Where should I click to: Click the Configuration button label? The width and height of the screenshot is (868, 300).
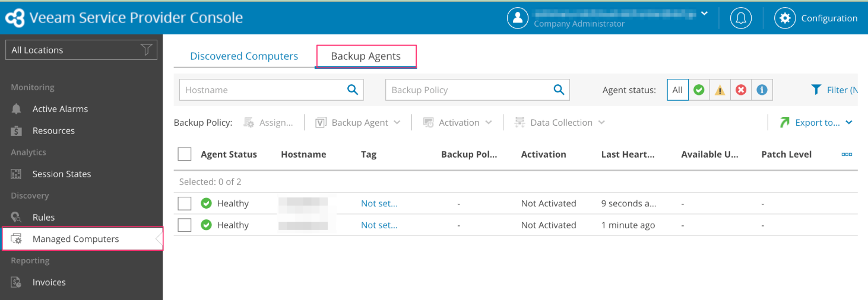tap(829, 18)
